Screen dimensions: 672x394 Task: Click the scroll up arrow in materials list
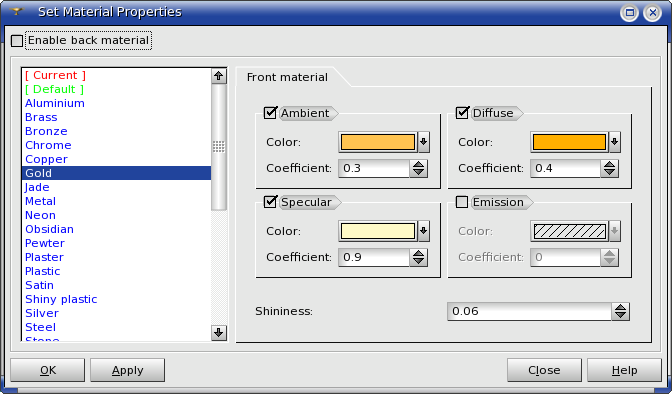tap(219, 76)
